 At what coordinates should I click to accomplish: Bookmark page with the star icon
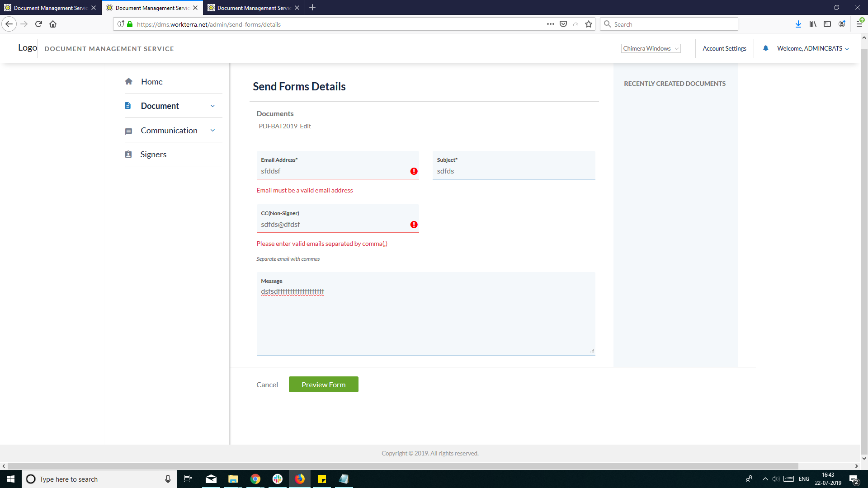tap(588, 24)
